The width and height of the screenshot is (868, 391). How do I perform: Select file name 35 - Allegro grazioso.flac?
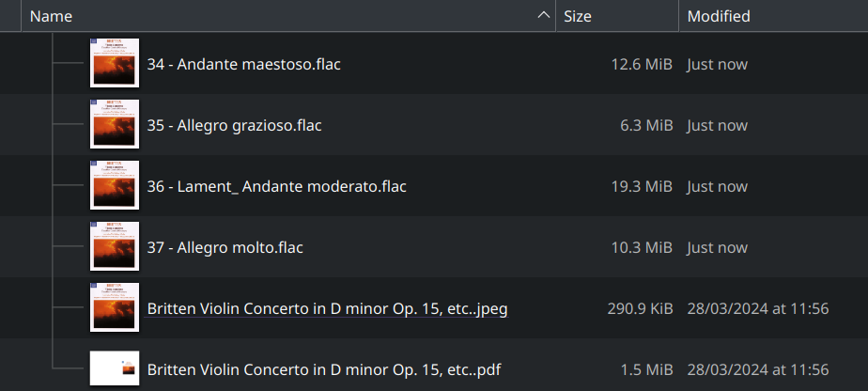pyautogui.click(x=234, y=126)
